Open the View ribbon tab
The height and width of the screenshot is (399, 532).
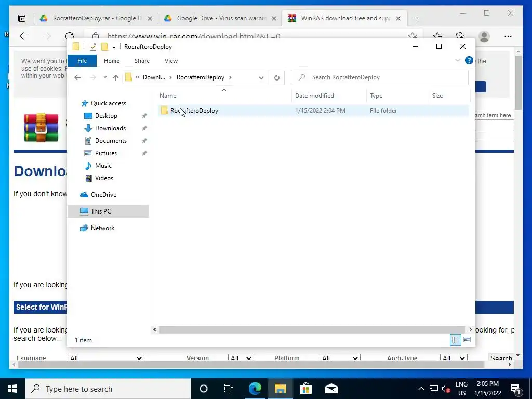coord(171,61)
